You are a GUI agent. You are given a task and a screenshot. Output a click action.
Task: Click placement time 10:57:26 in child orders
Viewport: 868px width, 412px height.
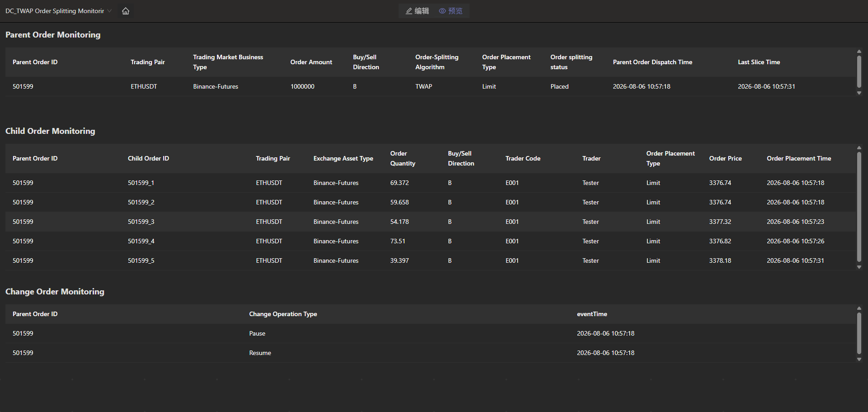(x=795, y=241)
